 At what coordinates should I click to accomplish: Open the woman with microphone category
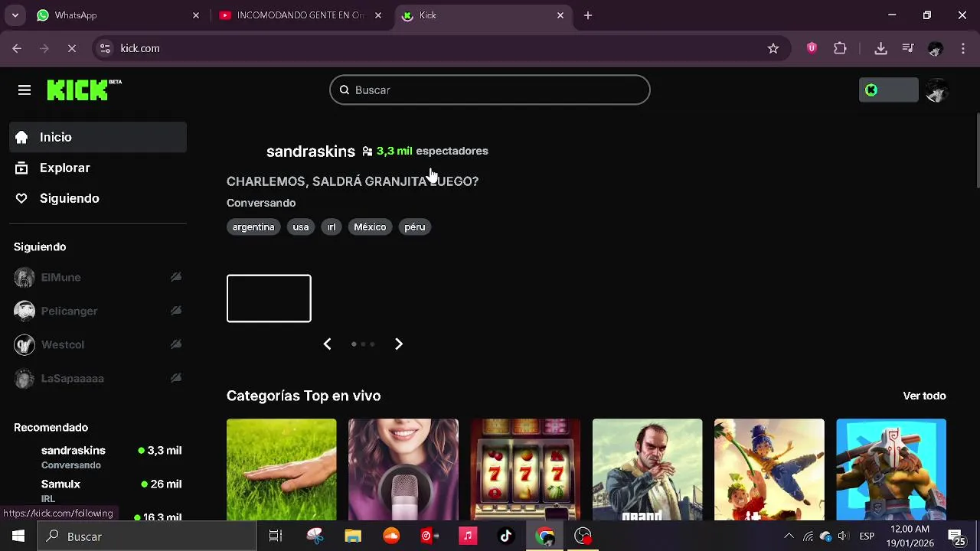point(403,469)
